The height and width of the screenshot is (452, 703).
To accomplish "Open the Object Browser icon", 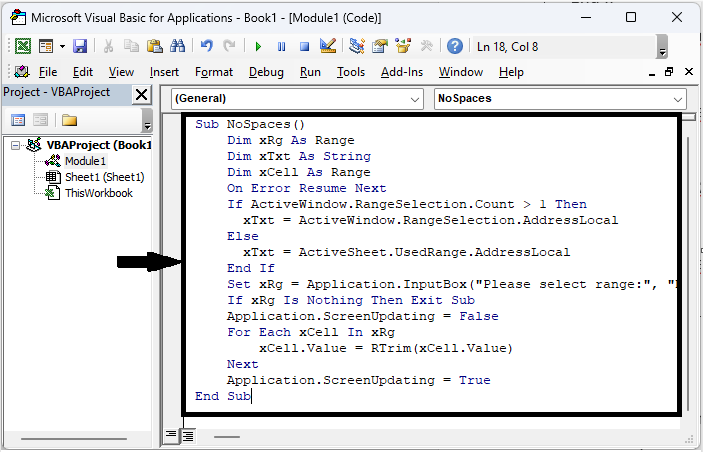I will (x=403, y=46).
